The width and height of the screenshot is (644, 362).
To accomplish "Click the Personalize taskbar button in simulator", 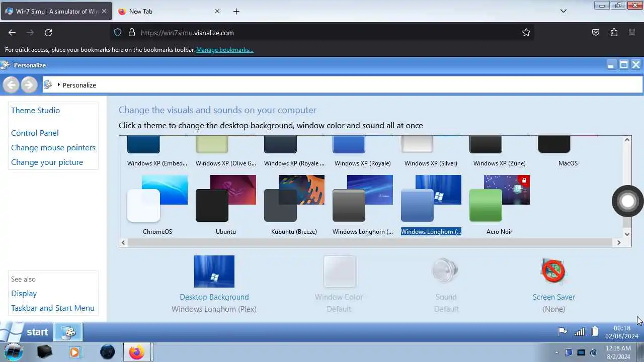I will pos(68,332).
